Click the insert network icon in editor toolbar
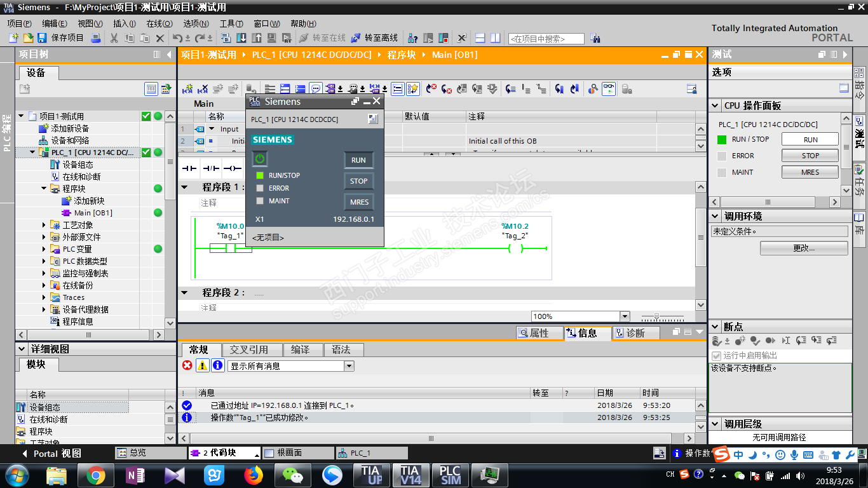Viewport: 868px width, 488px height. [x=188, y=89]
